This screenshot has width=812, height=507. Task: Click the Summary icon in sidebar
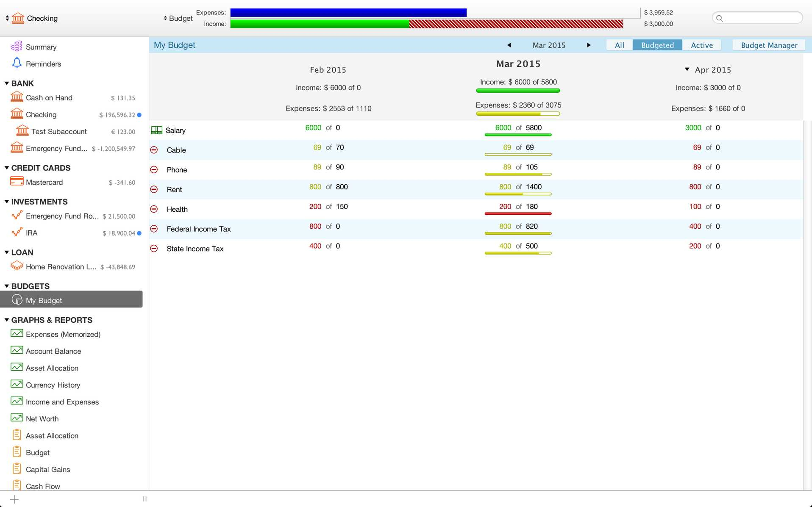[17, 46]
